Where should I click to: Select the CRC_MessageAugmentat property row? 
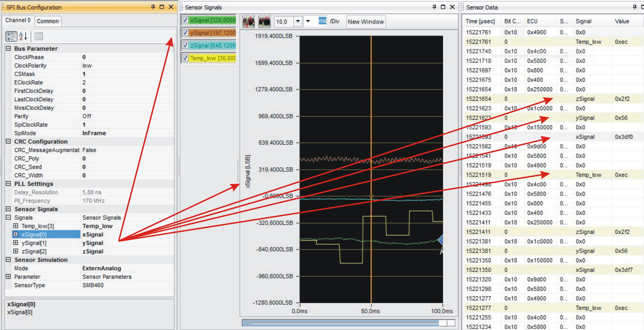(93, 150)
